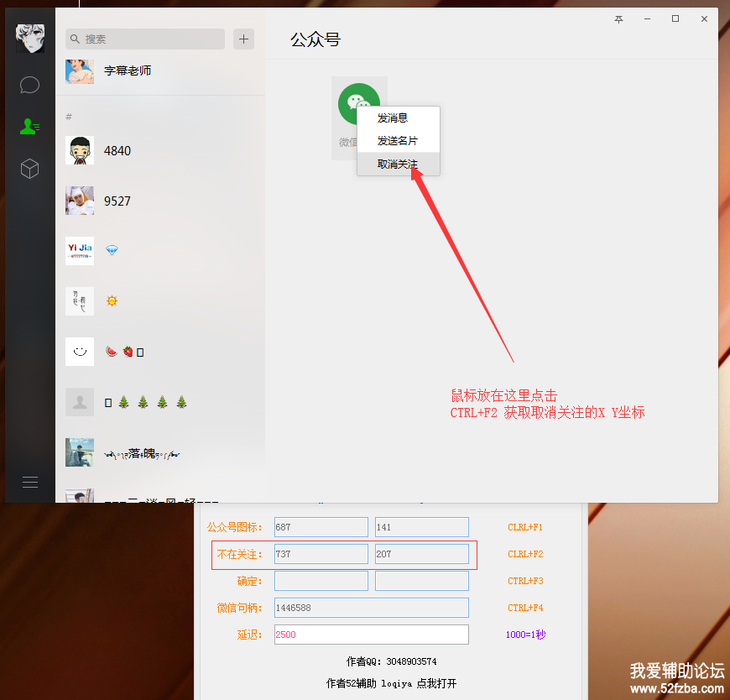Viewport: 730px width, 700px height.
Task: Open the Chats tab in WeChat sidebar
Action: click(x=30, y=85)
